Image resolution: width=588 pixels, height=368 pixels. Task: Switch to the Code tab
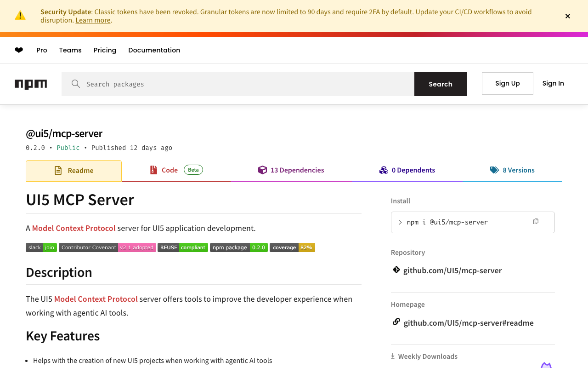tap(176, 170)
